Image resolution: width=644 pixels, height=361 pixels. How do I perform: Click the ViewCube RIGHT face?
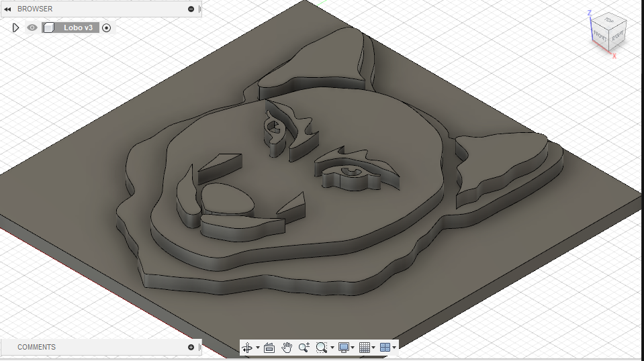[618, 37]
